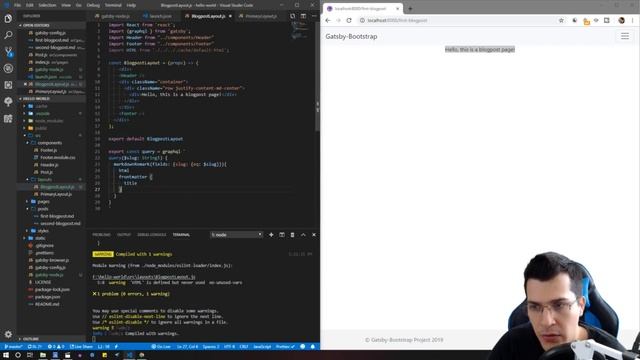This screenshot has height=360, width=640.
Task: Open Task View on the taskbar
Action: click(x=30, y=355)
